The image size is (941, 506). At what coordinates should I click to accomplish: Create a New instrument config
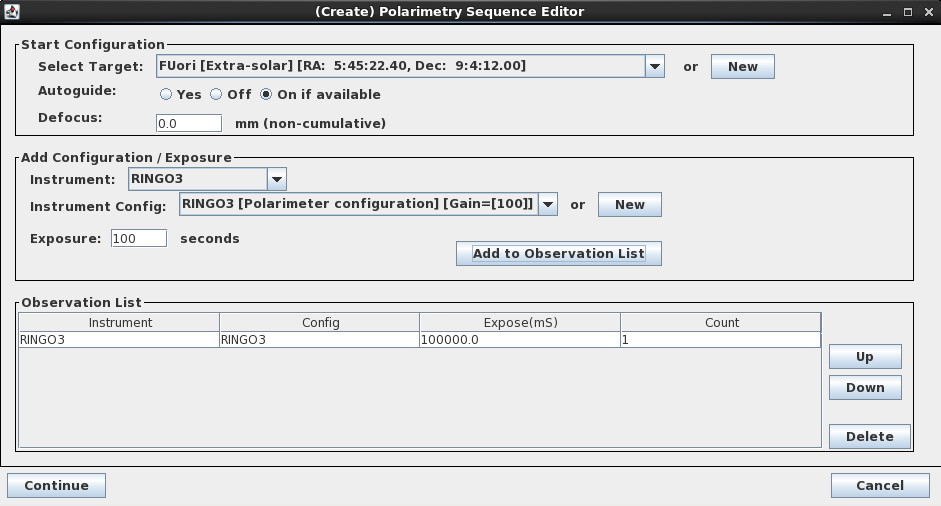630,205
